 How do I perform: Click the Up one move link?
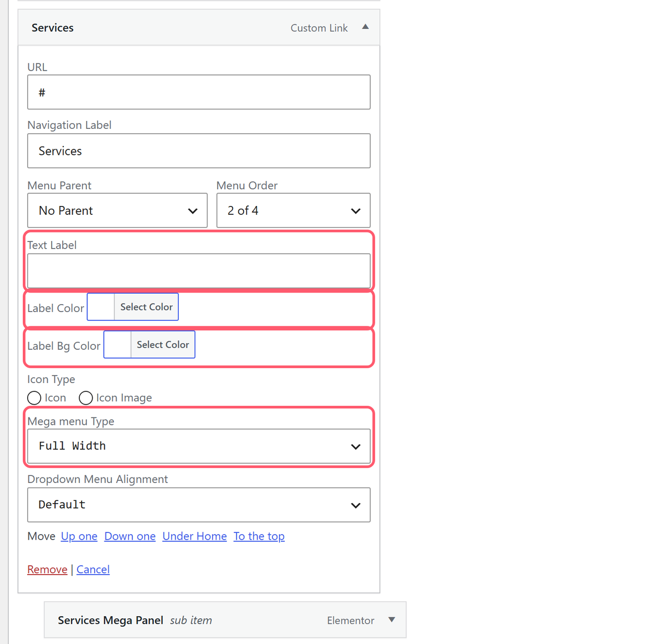click(79, 536)
